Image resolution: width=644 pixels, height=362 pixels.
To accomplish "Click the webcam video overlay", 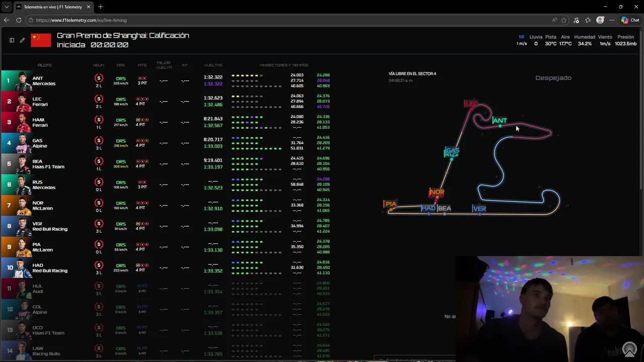I will (x=549, y=309).
